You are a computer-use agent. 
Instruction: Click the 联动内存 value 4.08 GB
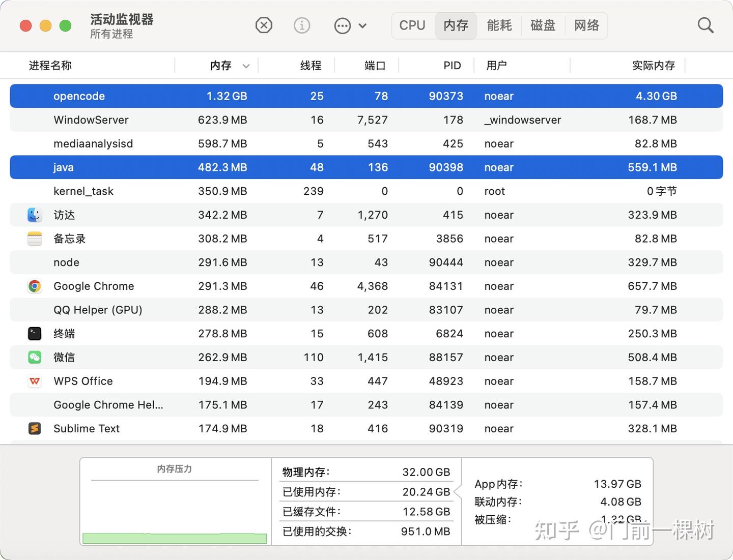pos(621,502)
